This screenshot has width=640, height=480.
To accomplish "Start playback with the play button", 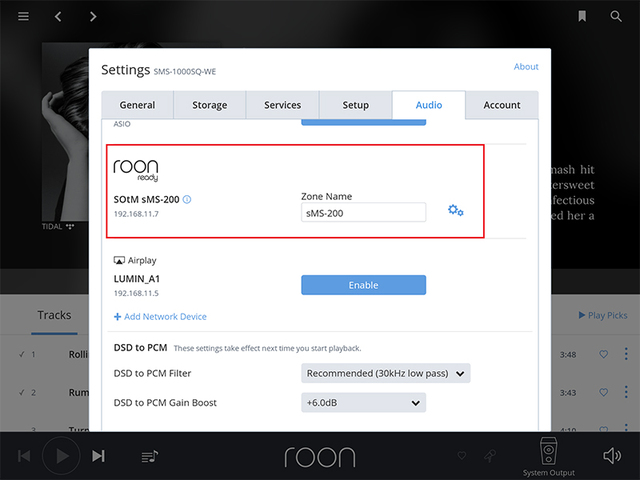I will 61,456.
